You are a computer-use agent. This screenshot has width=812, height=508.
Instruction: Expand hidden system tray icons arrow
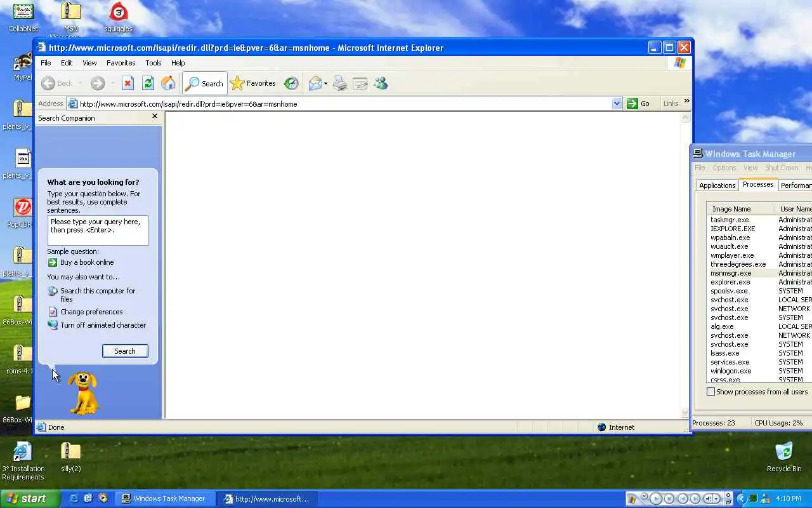pyautogui.click(x=741, y=499)
